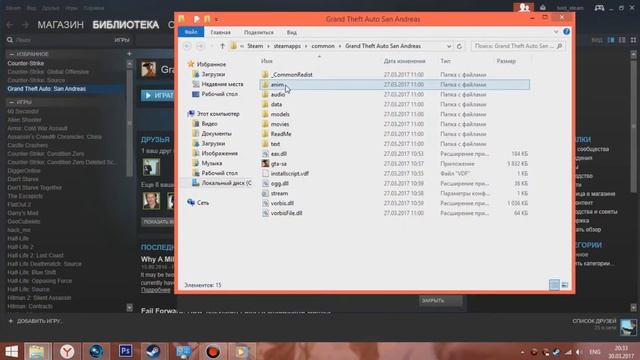Click Подробнее link in Steam news
The width and height of the screenshot is (640, 360).
[x=156, y=290]
